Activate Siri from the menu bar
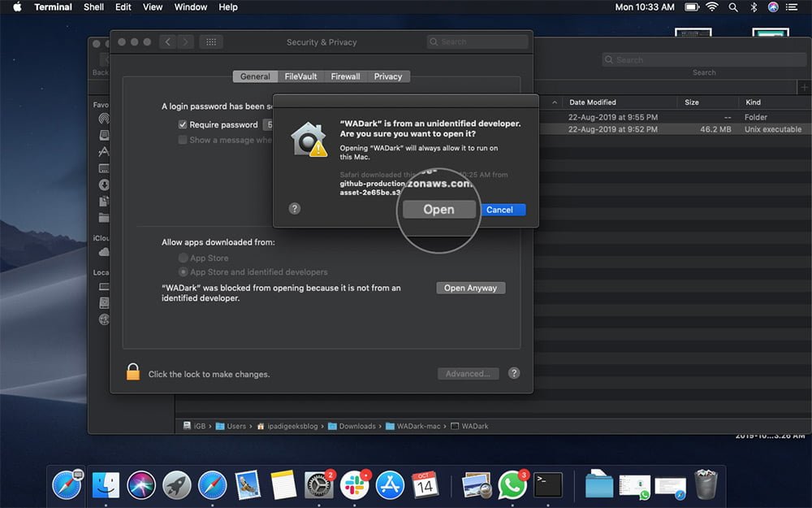The height and width of the screenshot is (508, 812). (773, 7)
